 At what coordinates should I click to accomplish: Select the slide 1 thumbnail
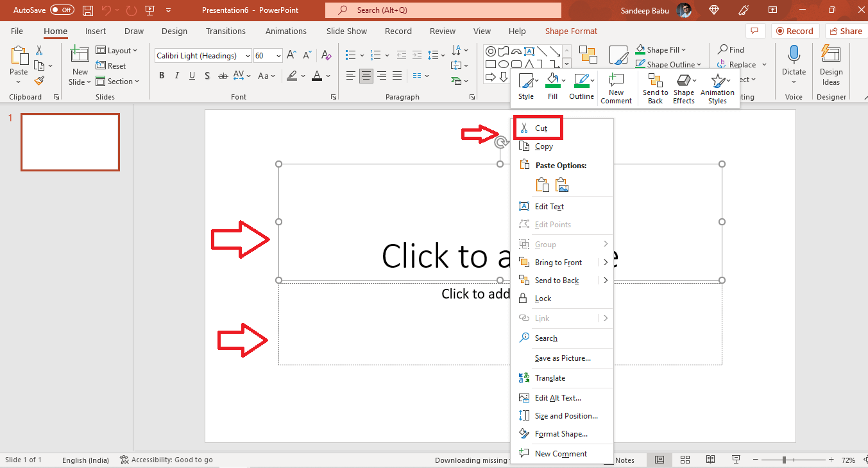70,142
